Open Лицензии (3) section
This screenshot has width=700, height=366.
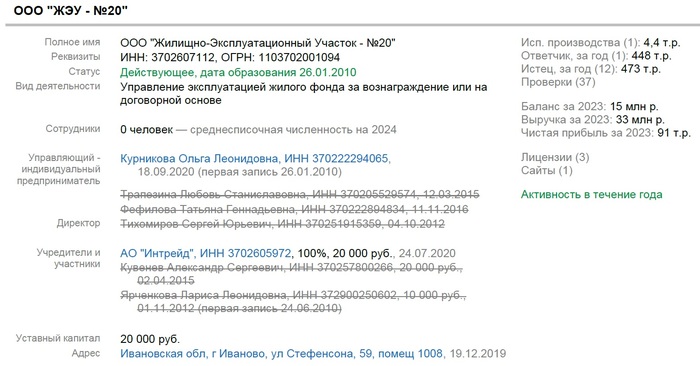coord(555,157)
